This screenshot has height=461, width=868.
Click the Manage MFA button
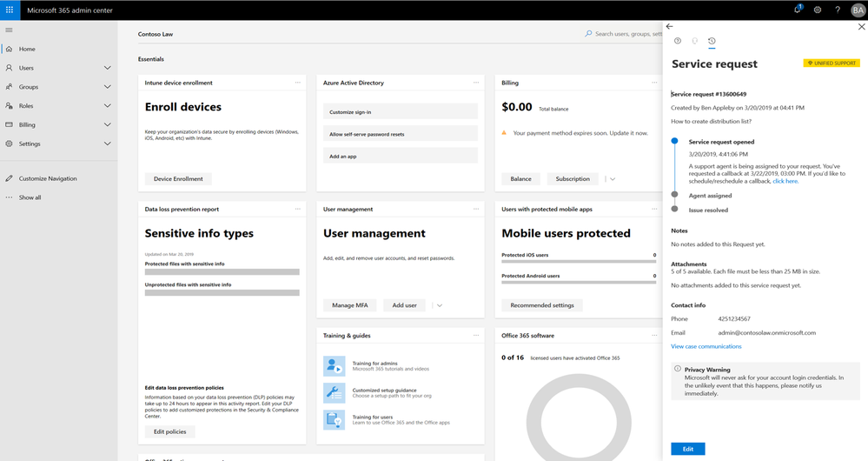coord(350,305)
